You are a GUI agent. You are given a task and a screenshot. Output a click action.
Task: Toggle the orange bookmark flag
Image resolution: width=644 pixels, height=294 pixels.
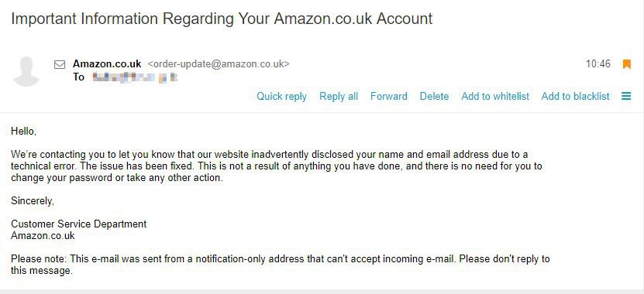coord(626,64)
